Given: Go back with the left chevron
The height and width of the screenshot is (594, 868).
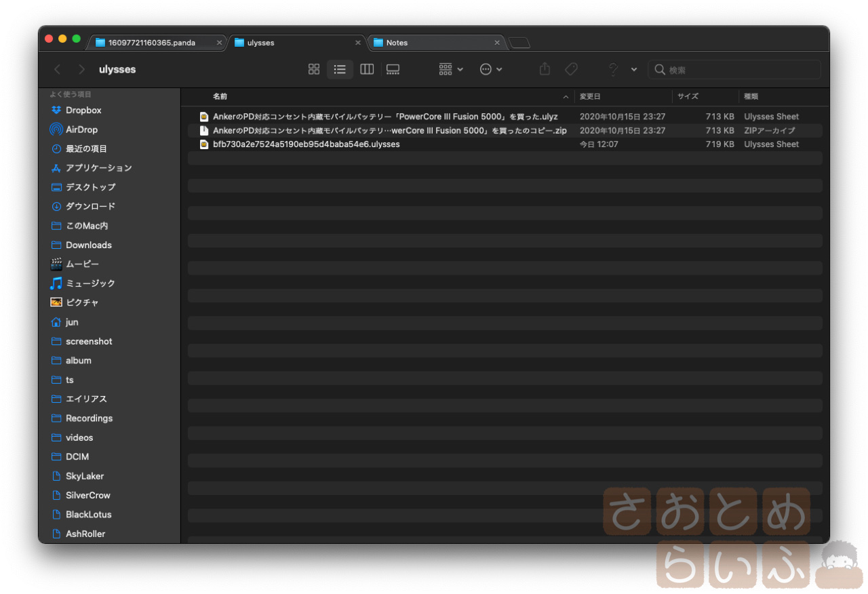Looking at the screenshot, I should (x=58, y=69).
